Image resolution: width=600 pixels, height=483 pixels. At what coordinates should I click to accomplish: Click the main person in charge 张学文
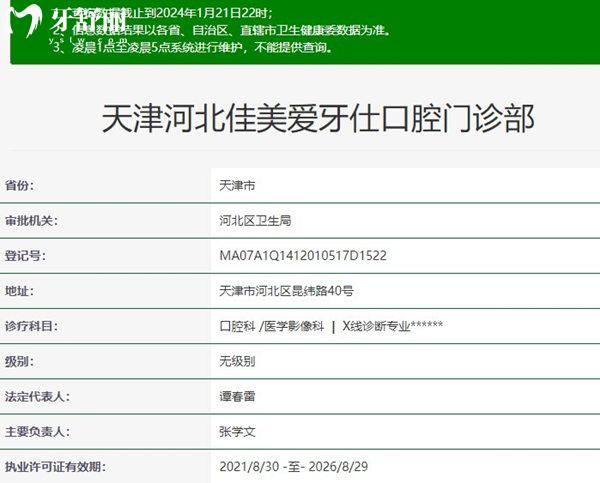[237, 432]
